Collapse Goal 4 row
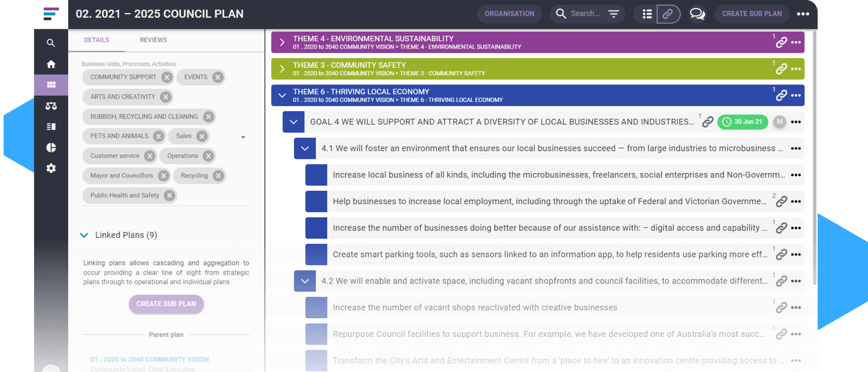 293,122
